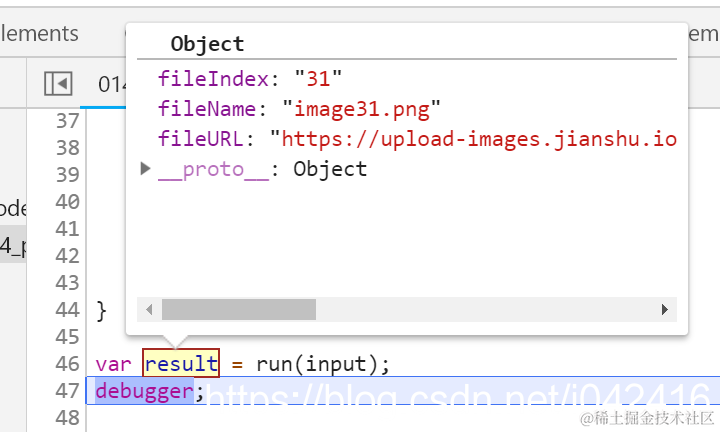
Task: Click line number 42 in gutter
Action: (68, 256)
